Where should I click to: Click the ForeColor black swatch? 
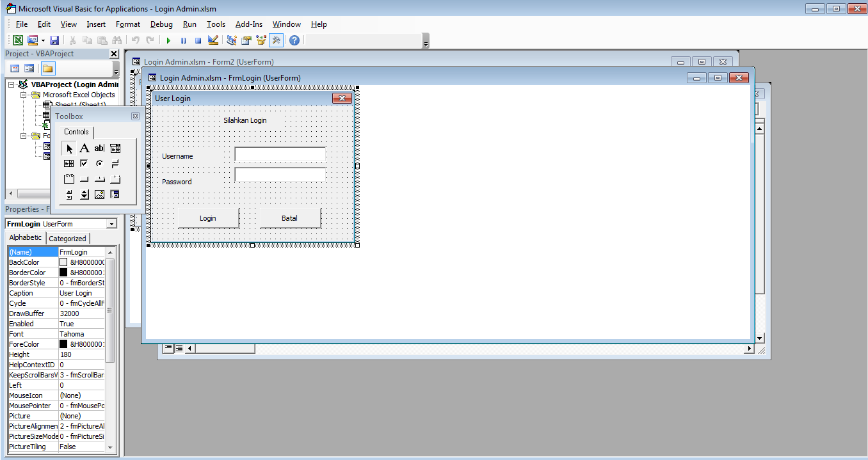[63, 344]
